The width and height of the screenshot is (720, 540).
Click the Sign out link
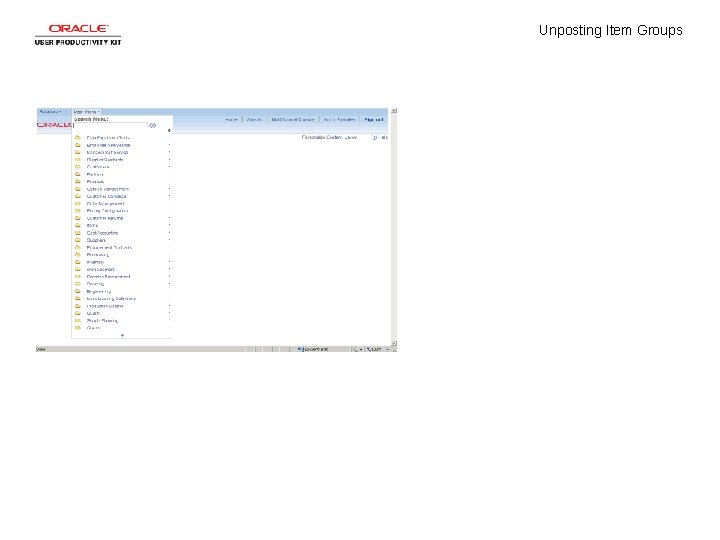point(373,119)
